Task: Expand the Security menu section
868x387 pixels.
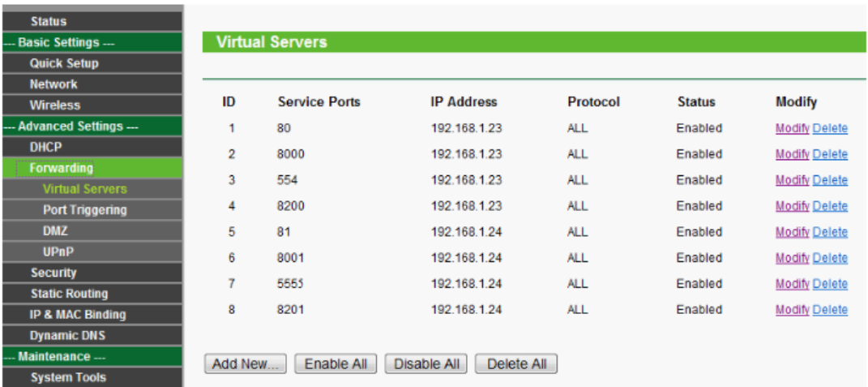Action: (53, 273)
